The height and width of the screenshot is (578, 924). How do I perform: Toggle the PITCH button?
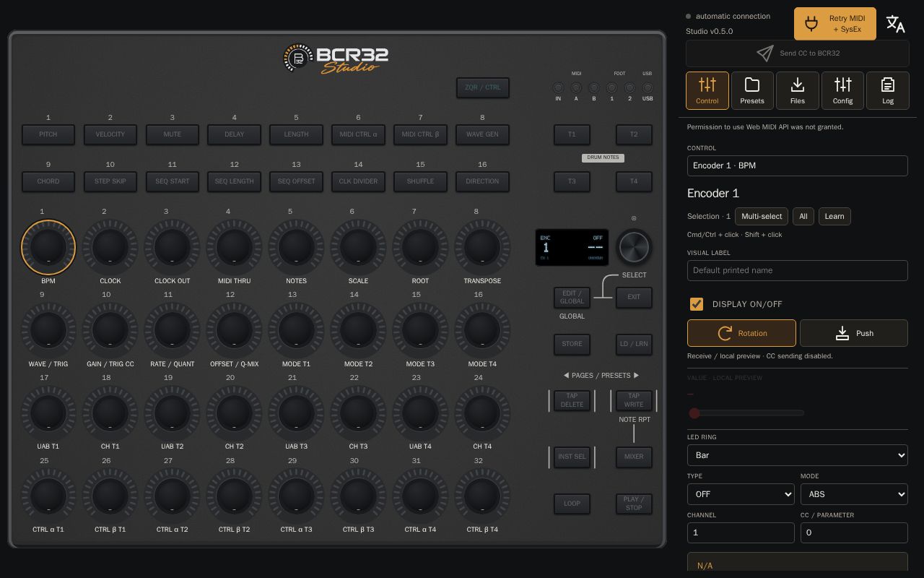(x=48, y=134)
